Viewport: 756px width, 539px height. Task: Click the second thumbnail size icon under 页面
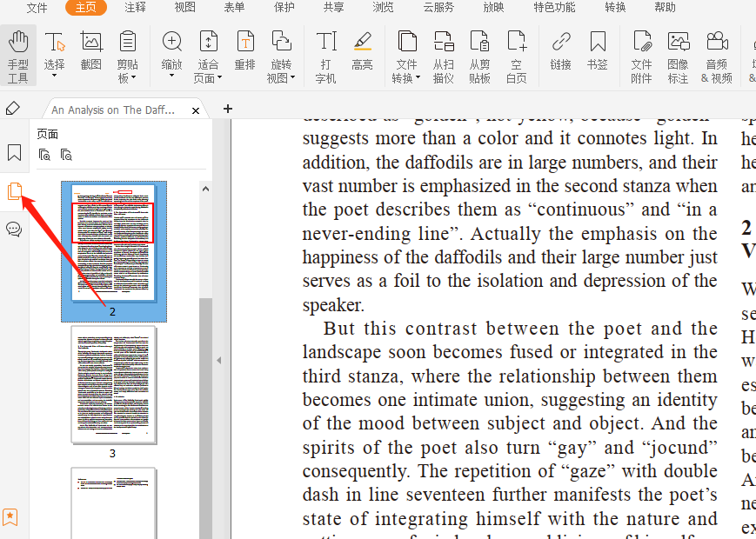66,155
